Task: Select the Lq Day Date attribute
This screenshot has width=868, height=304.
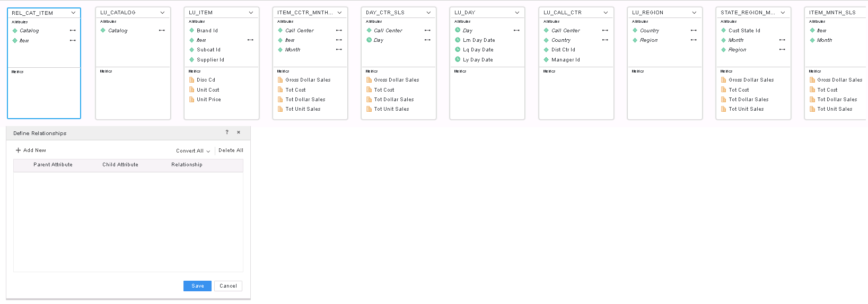Action: point(478,50)
